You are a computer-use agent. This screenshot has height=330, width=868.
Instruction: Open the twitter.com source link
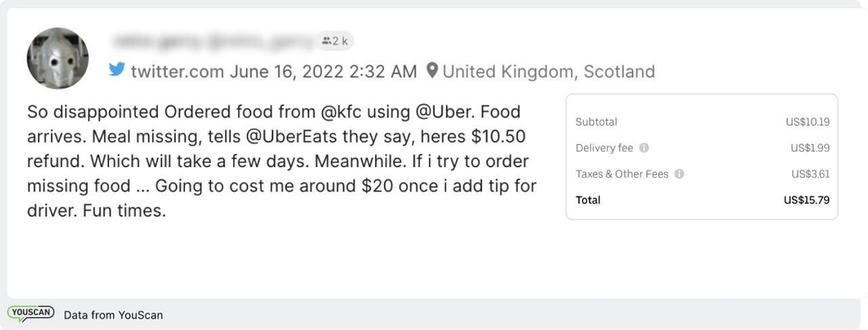[177, 71]
